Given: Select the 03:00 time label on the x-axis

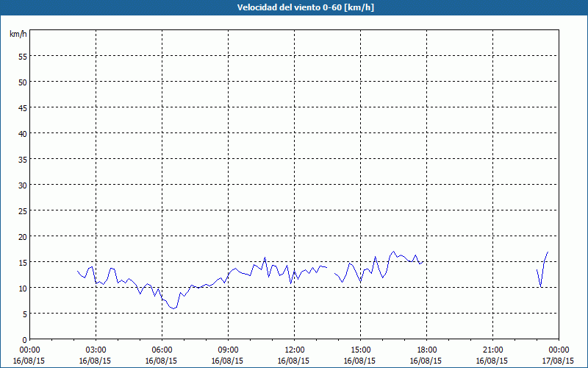Looking at the screenshot, I should [96, 350].
